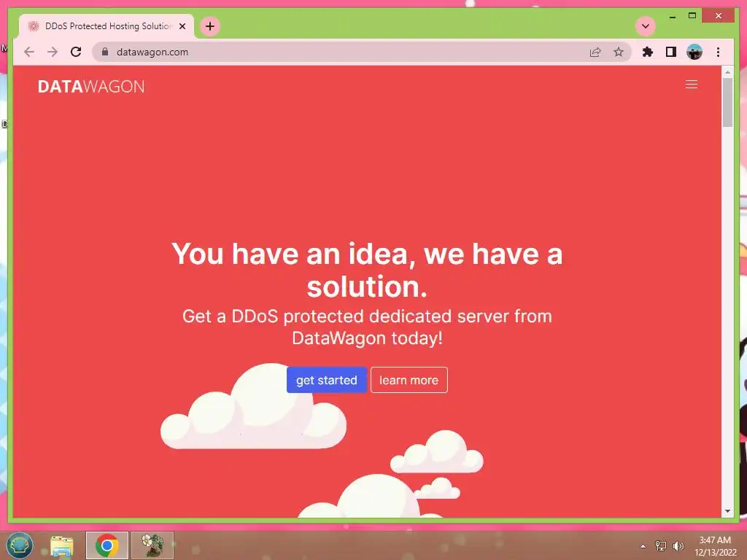Image resolution: width=747 pixels, height=560 pixels.
Task: Click the Chrome taskbar icon
Action: pyautogui.click(x=107, y=545)
